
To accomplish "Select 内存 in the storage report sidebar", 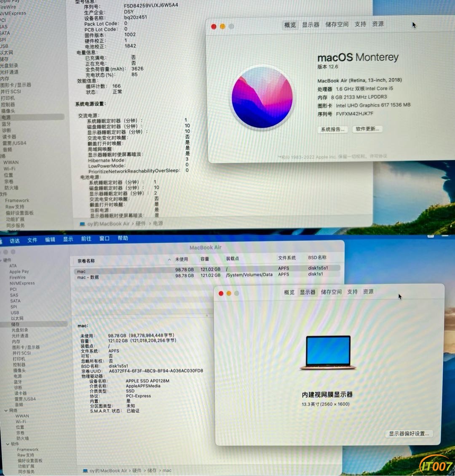I will point(16,341).
